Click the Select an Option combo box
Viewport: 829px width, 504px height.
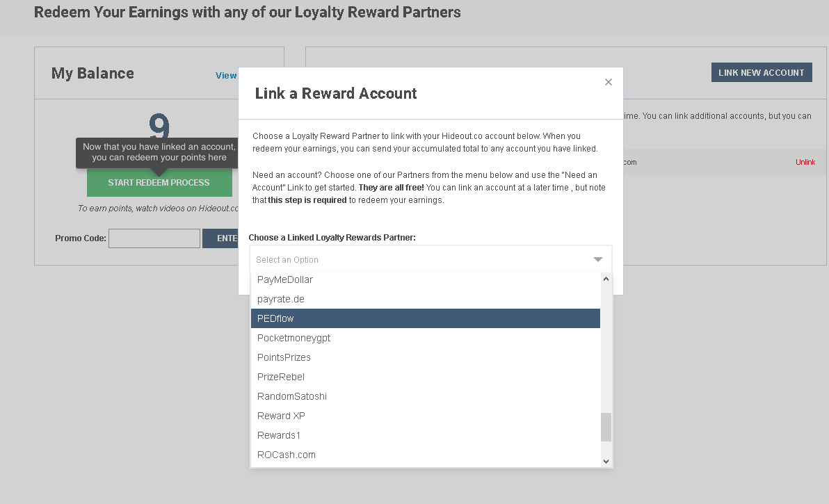pos(417,259)
